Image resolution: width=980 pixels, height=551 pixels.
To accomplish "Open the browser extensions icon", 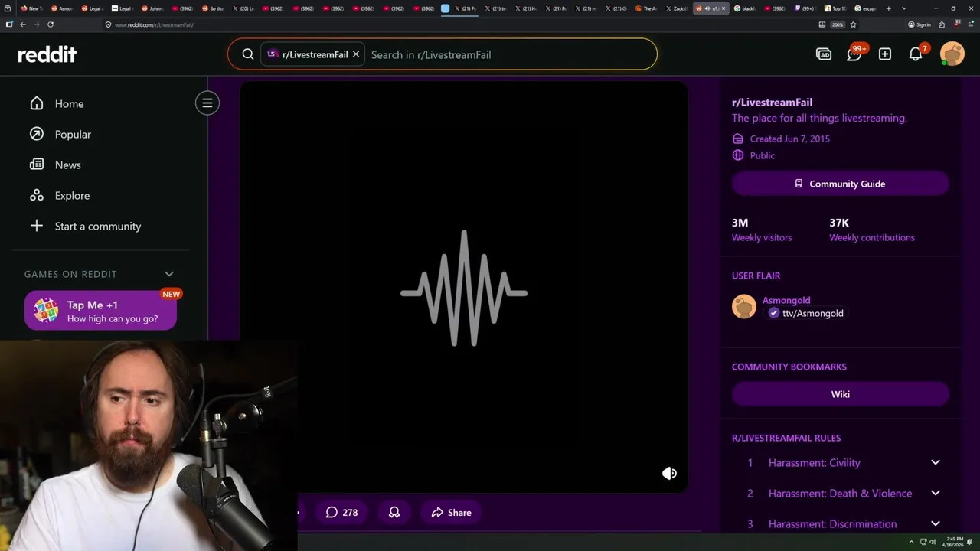I will click(942, 24).
